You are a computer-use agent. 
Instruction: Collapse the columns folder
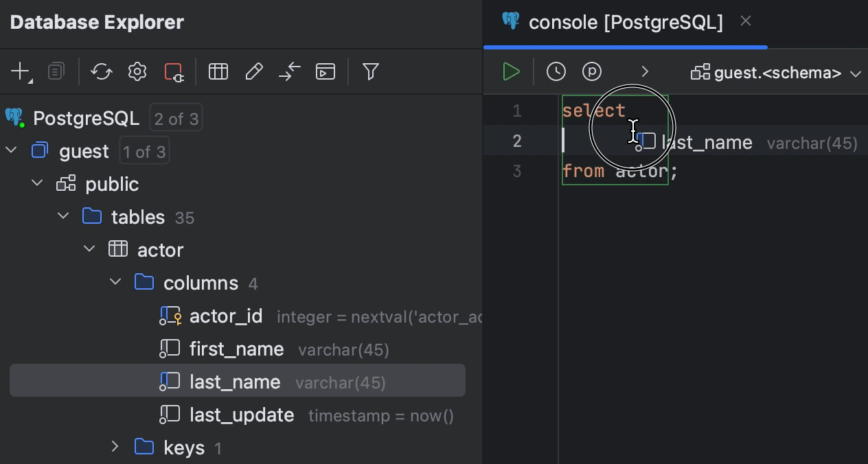[115, 281]
